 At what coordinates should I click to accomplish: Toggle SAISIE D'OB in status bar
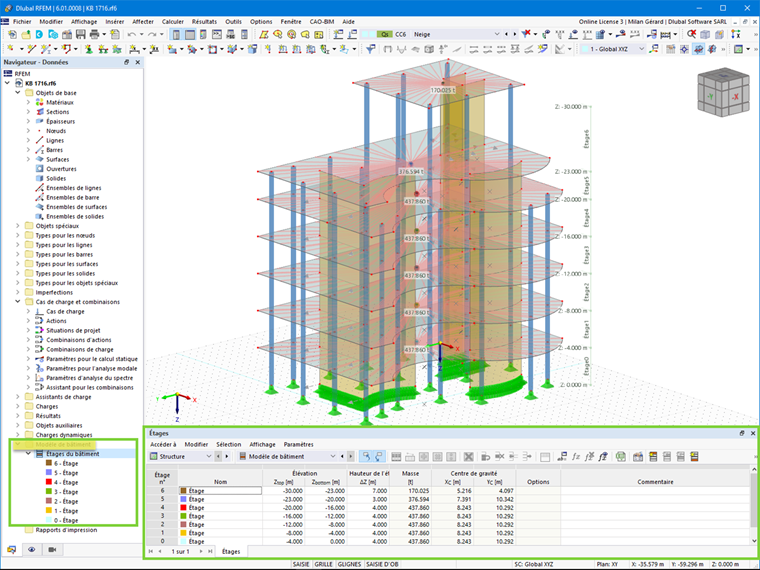tap(382, 564)
